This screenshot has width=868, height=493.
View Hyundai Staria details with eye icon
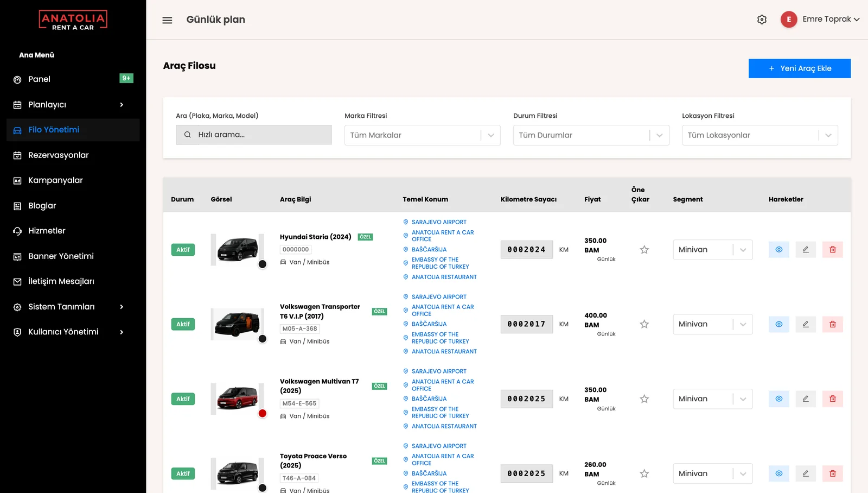pos(778,250)
